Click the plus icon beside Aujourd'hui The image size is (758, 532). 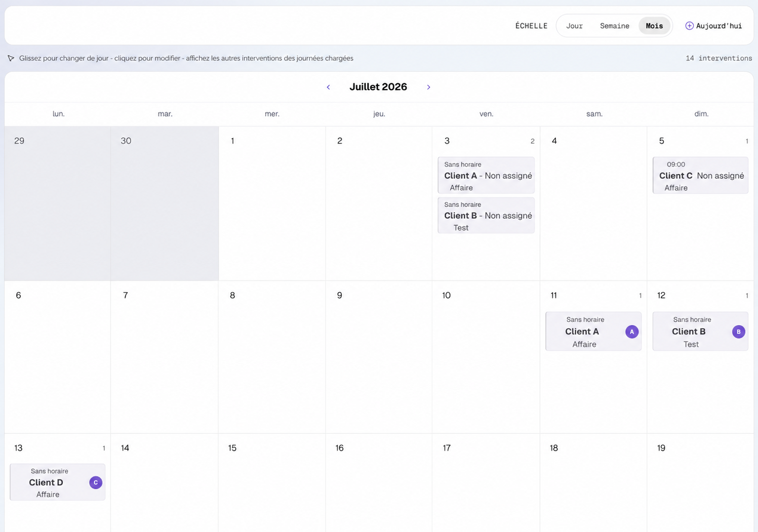pos(689,26)
